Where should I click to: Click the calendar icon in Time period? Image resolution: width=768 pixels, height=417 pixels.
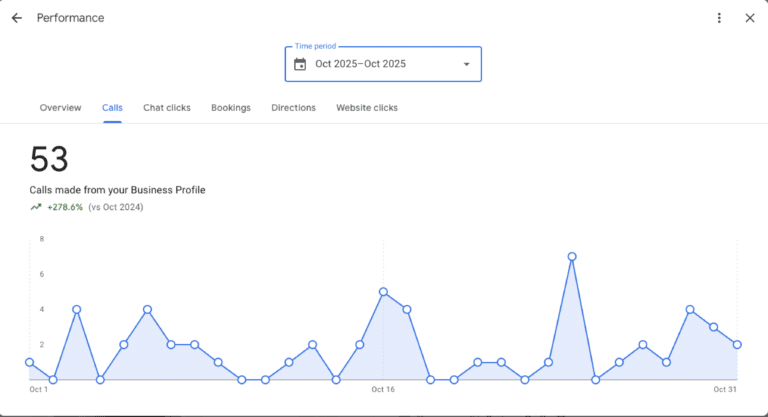click(300, 64)
